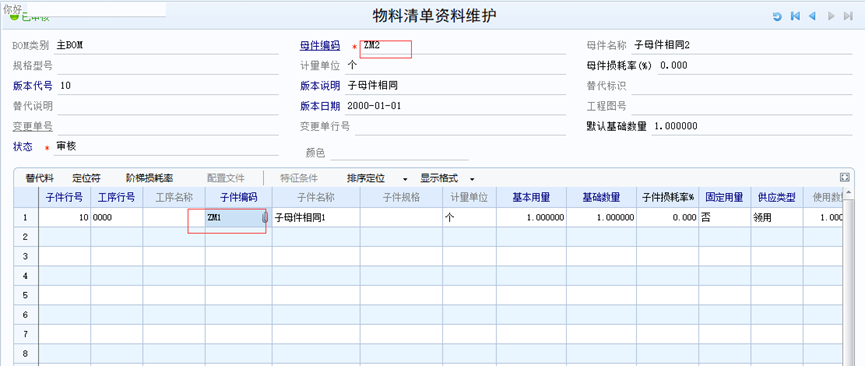Select row header number 2
This screenshot has width=865, height=366.
(x=25, y=237)
